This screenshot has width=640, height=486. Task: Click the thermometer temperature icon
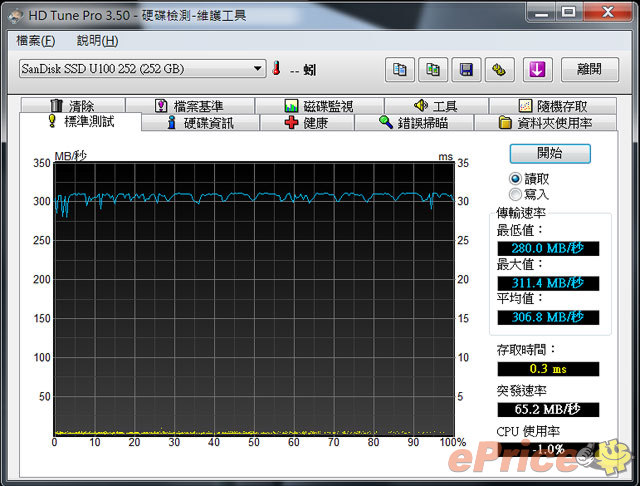click(x=276, y=69)
